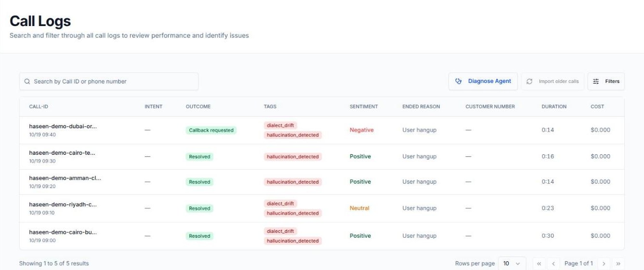Click the stethoscope icon on Diagnose Agent

[459, 81]
